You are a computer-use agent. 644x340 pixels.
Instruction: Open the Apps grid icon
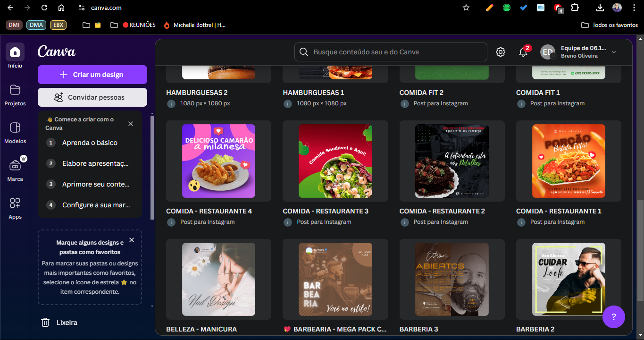pyautogui.click(x=15, y=203)
